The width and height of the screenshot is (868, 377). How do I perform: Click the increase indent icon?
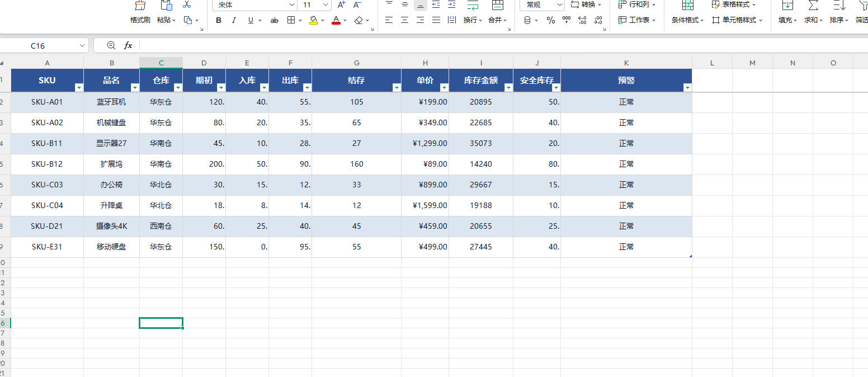click(x=452, y=4)
